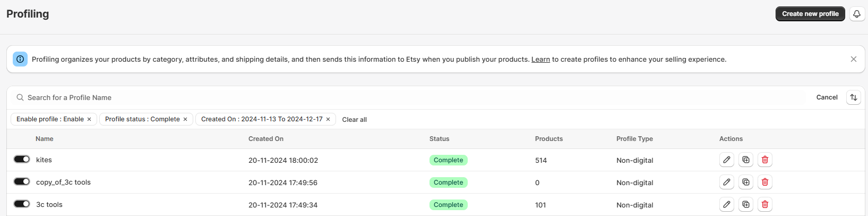Edit the copy_of_3c tools profile
This screenshot has width=868, height=216.
[727, 182]
